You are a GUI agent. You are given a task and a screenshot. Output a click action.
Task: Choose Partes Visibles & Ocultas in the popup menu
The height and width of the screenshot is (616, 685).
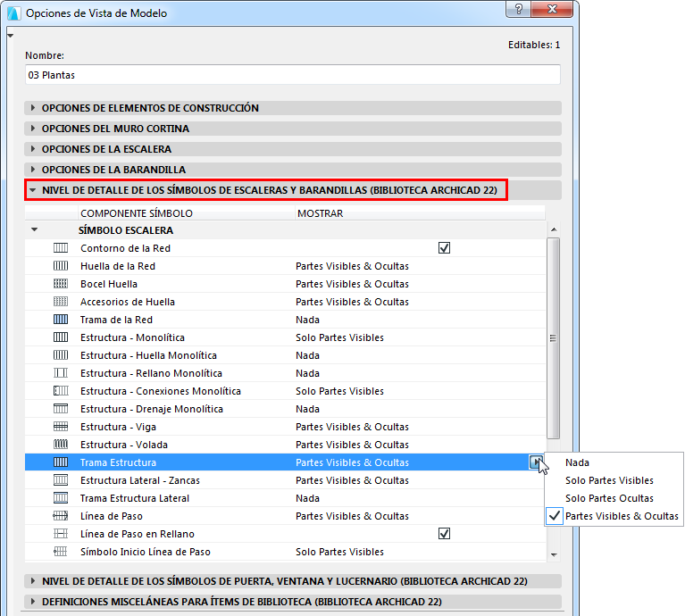click(x=614, y=516)
